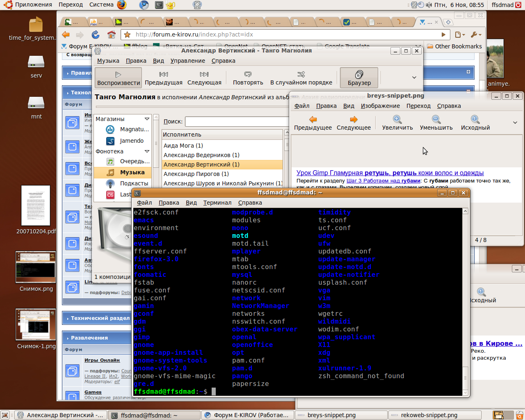Click the Play (Воспроизвести) button in Rhythmbox
Image resolution: width=525 pixels, height=420 pixels.
[118, 78]
